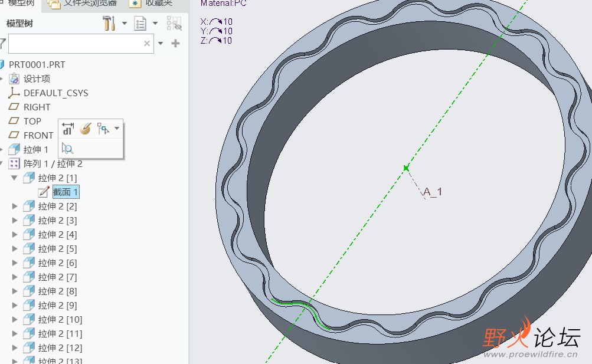
Task: Select the 拉伸 1 feature
Action: click(36, 150)
